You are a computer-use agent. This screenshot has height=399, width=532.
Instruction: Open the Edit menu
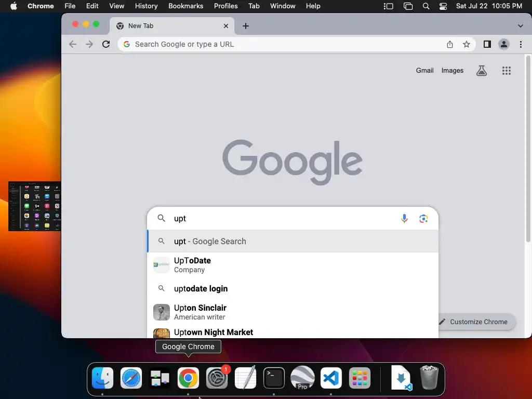click(x=92, y=6)
